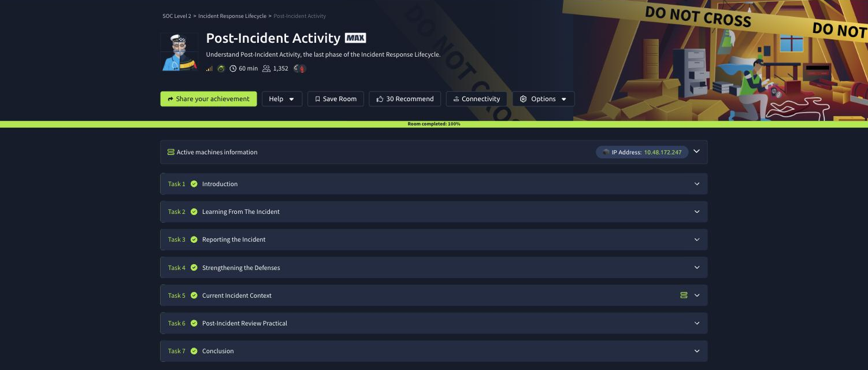The image size is (868, 370).
Task: Click 'Strengthening the Defenses' task title
Action: [x=241, y=268]
